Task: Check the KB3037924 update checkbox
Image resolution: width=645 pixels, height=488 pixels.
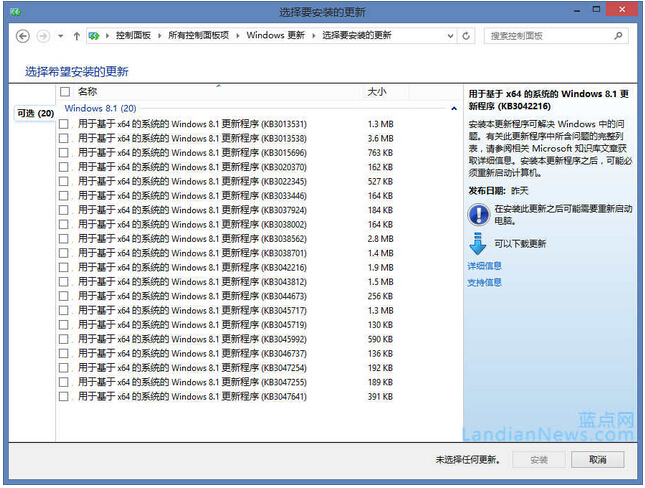Action: 64,210
